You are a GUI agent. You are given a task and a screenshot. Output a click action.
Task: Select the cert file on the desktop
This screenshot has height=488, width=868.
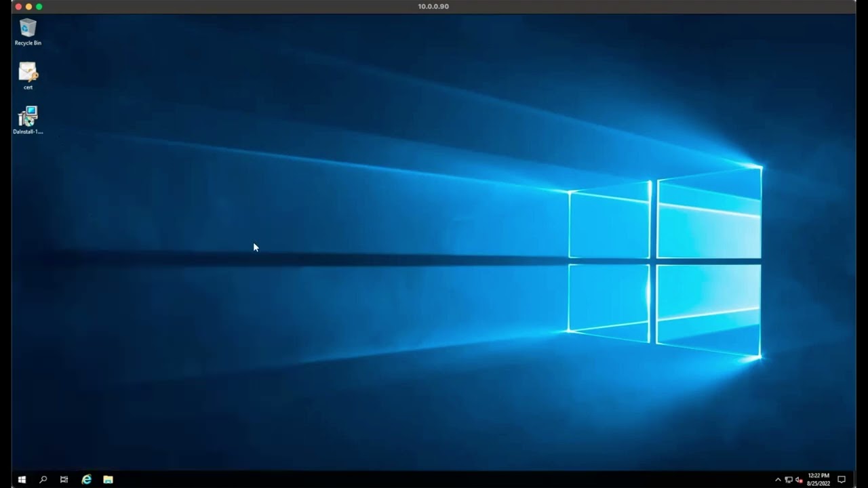[x=28, y=76]
